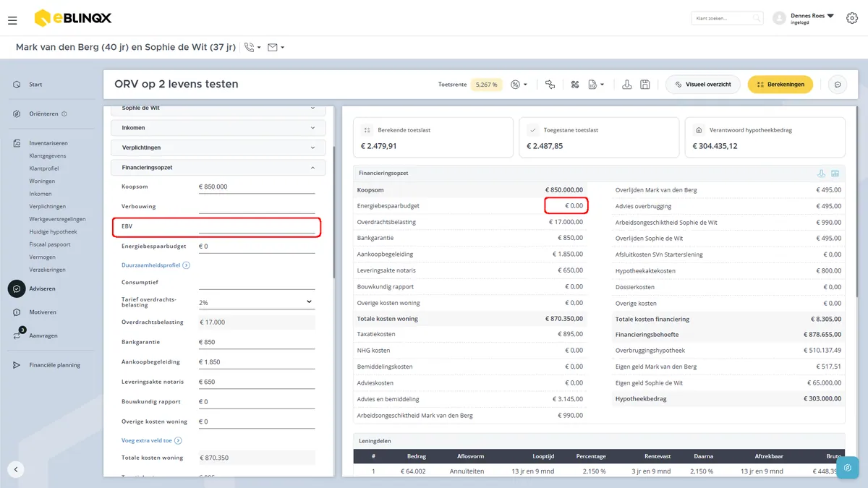Go to Start in the sidebar
Viewport: 868px width, 488px height.
coord(35,85)
